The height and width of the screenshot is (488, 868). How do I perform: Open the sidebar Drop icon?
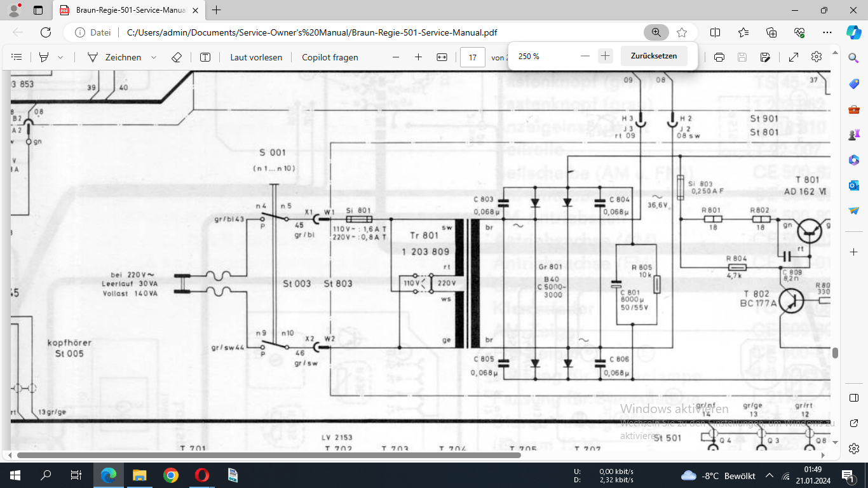(853, 210)
